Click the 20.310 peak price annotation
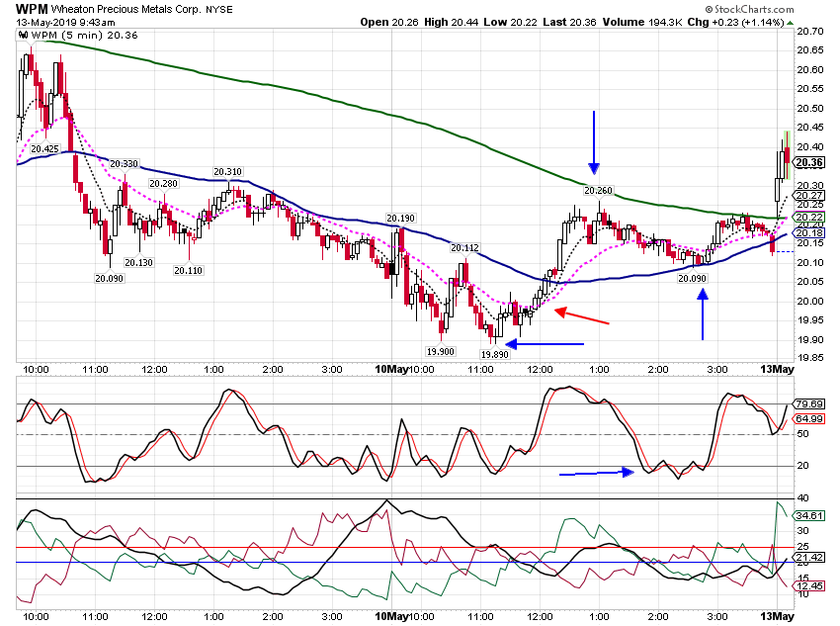The width and height of the screenshot is (840, 626). pyautogui.click(x=227, y=171)
